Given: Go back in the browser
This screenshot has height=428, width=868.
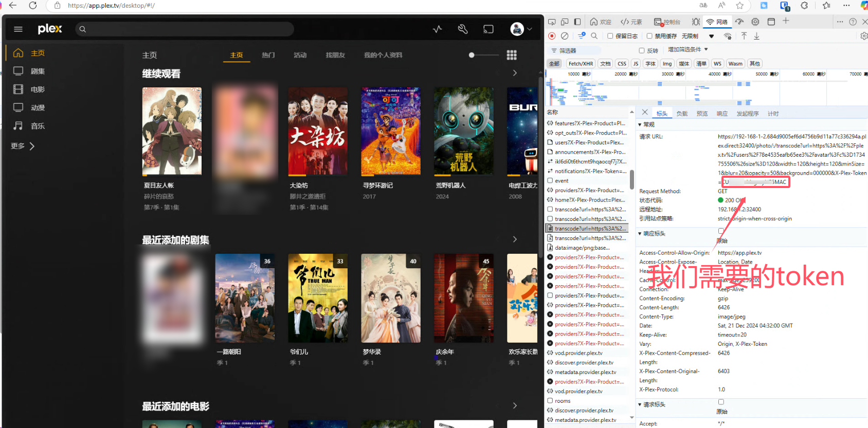Looking at the screenshot, I should click(x=13, y=6).
